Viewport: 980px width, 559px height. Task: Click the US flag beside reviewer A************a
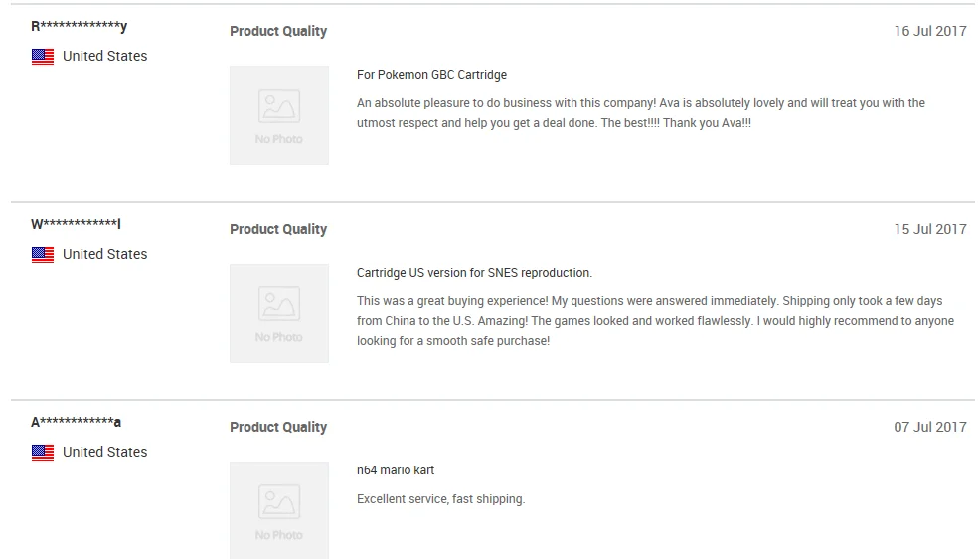[43, 453]
